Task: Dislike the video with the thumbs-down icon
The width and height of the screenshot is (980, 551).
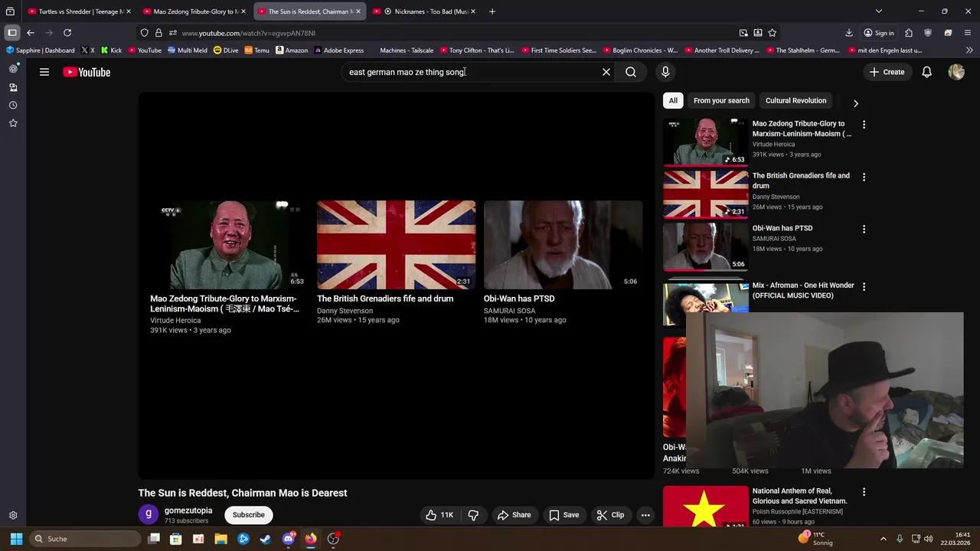Action: [473, 515]
